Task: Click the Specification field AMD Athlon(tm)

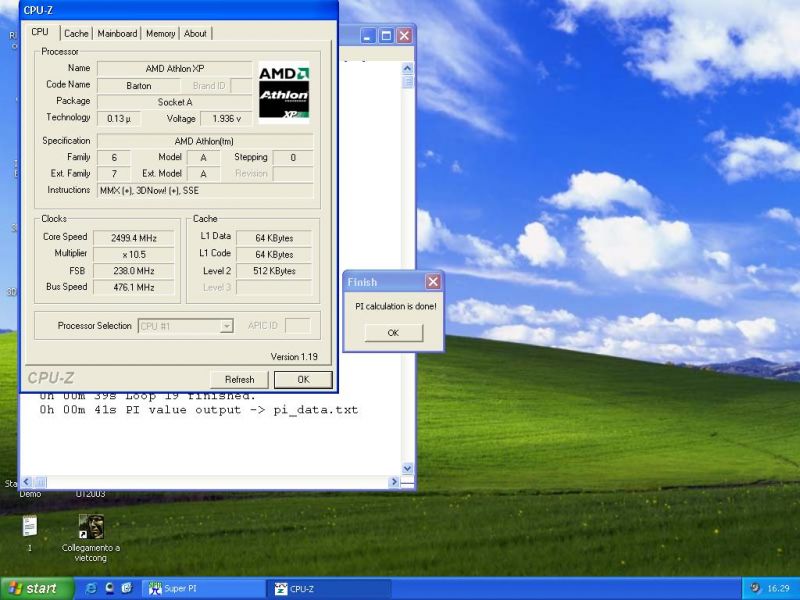Action: [205, 141]
